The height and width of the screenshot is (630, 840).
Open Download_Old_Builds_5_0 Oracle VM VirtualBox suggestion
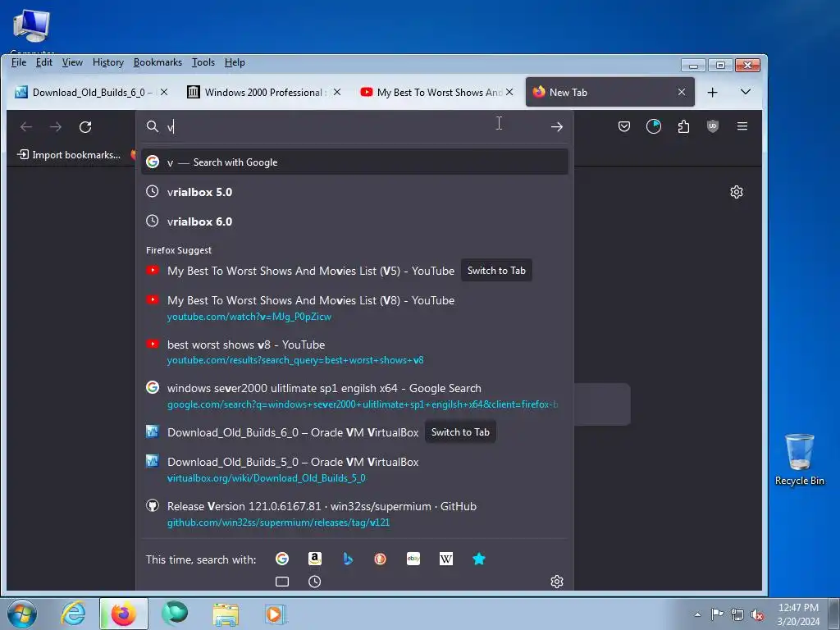pyautogui.click(x=293, y=463)
